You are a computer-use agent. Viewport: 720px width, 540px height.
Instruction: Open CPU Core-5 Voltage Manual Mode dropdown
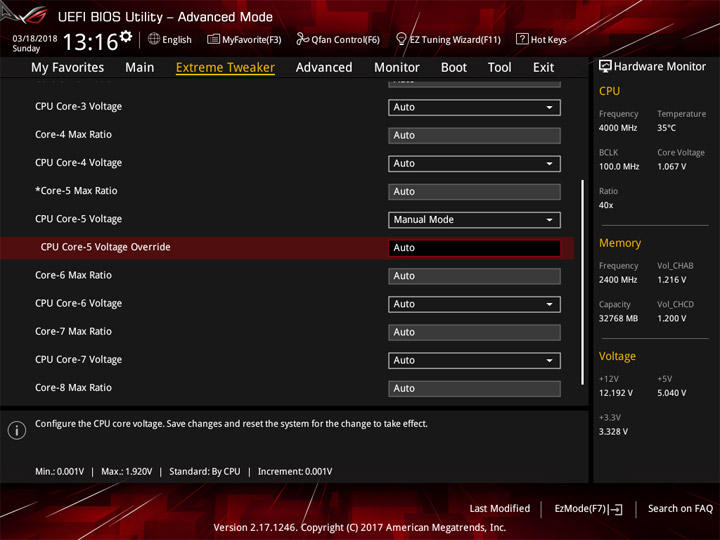point(474,220)
